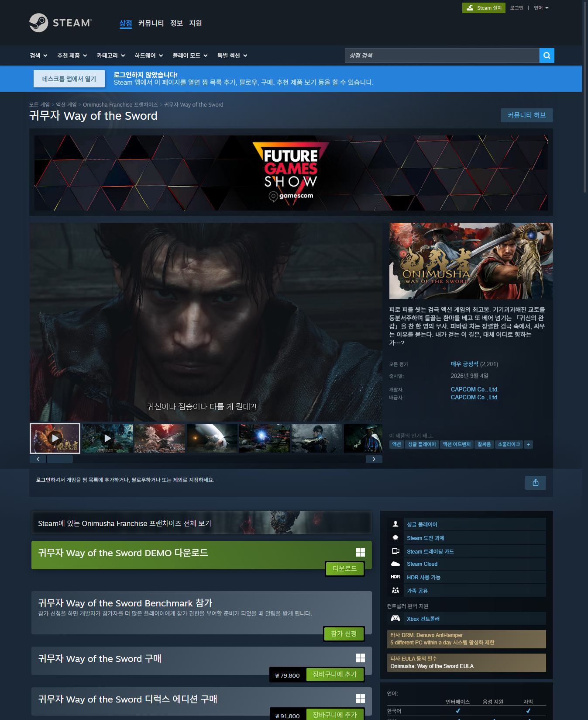The image size is (588, 720).
Task: Click the Steam achievements star icon
Action: pyautogui.click(x=395, y=538)
